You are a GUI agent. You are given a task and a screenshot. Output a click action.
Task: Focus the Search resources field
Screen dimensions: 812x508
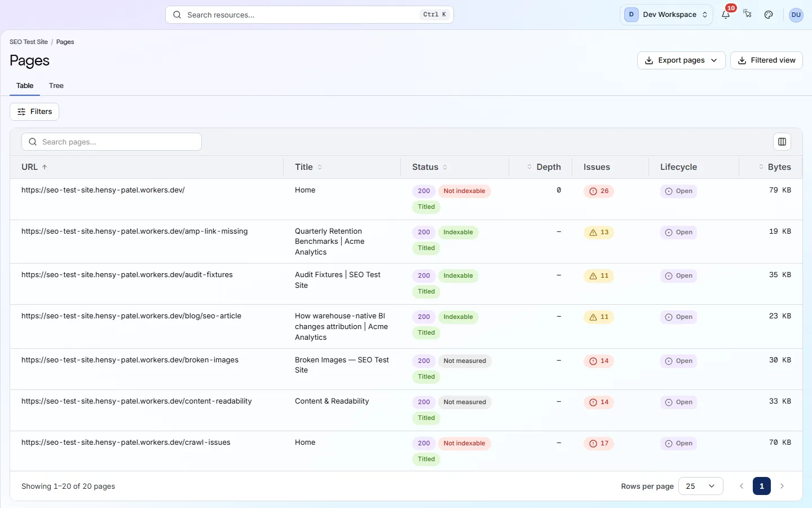pos(310,15)
